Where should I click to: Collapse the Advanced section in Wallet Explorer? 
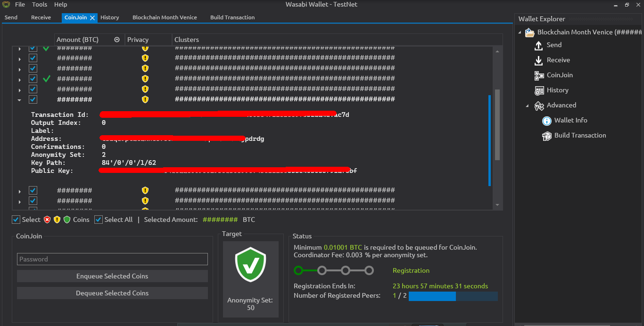click(528, 106)
